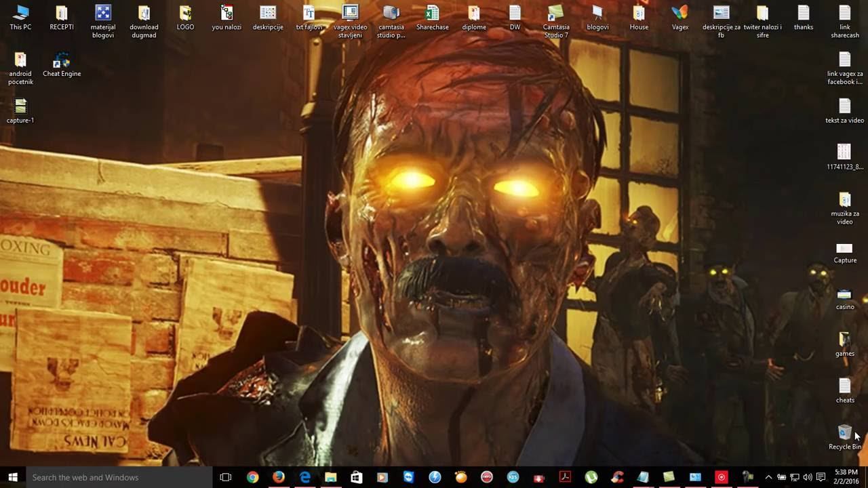Open the Windows Start menu
The width and height of the screenshot is (868, 488).
[13, 477]
